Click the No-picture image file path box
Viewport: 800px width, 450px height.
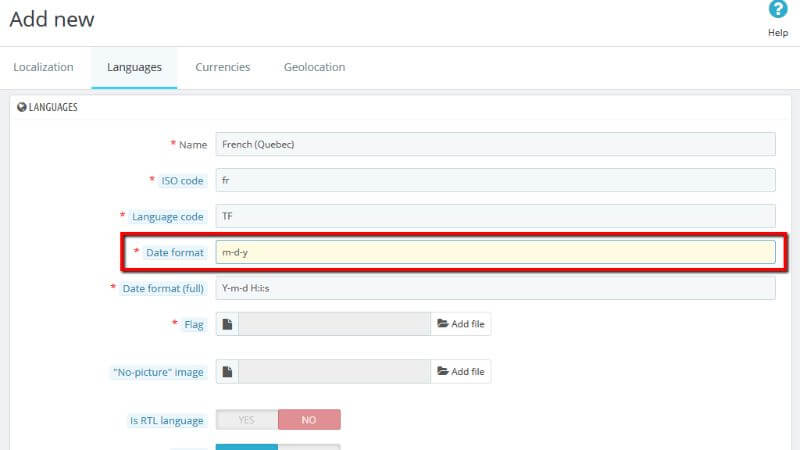click(x=334, y=371)
